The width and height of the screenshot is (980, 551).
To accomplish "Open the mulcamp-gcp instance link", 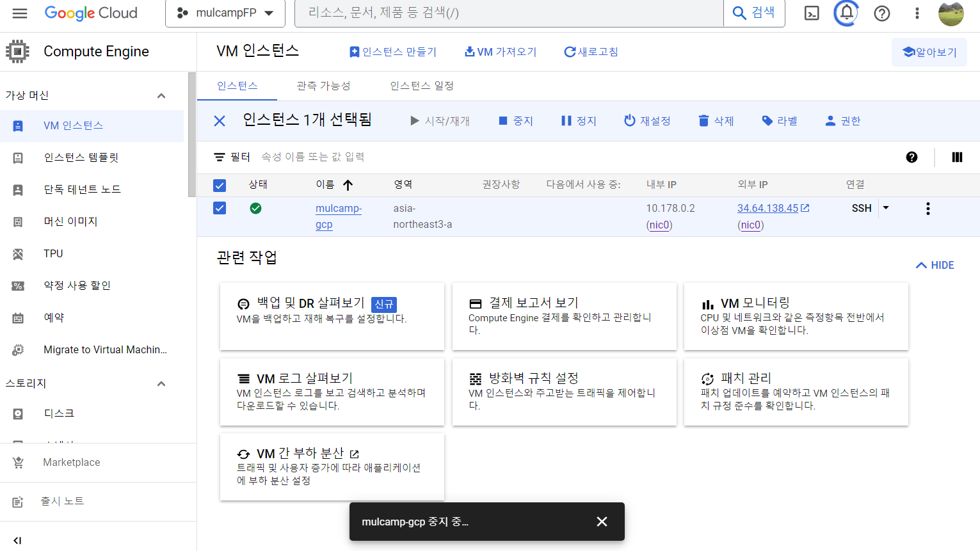I will [x=339, y=216].
